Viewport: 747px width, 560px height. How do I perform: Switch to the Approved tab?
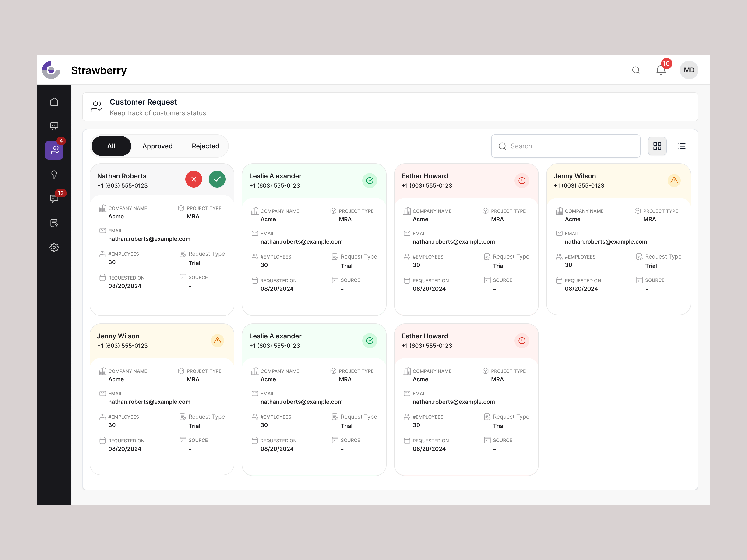pos(157,146)
